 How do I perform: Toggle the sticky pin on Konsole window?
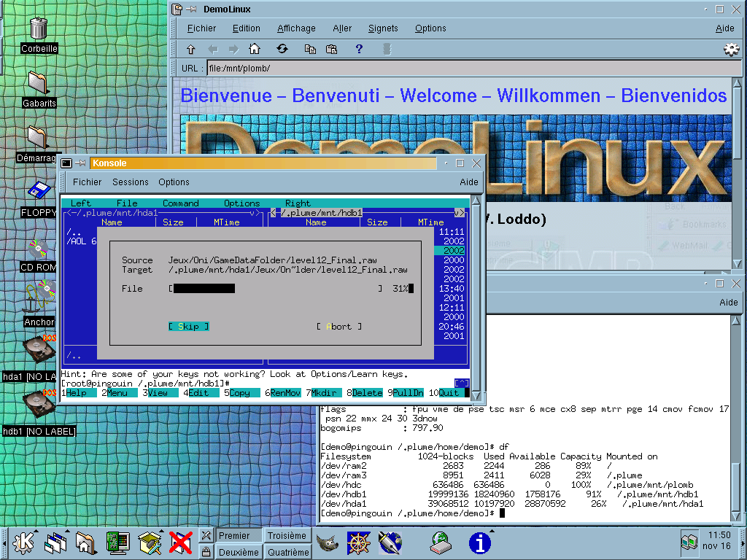(81, 163)
